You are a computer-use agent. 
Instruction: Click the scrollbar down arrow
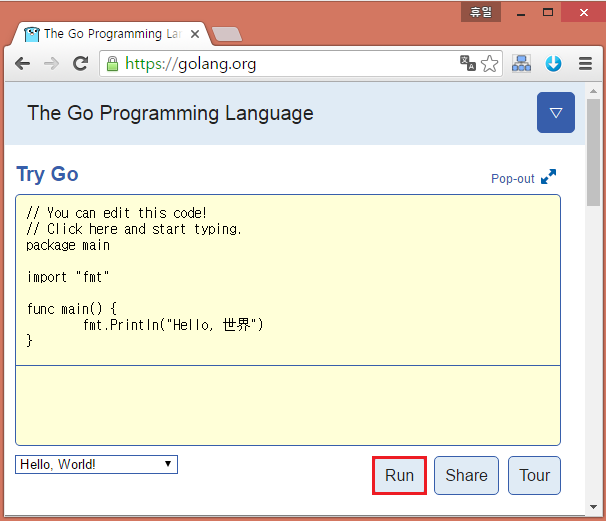pos(593,507)
